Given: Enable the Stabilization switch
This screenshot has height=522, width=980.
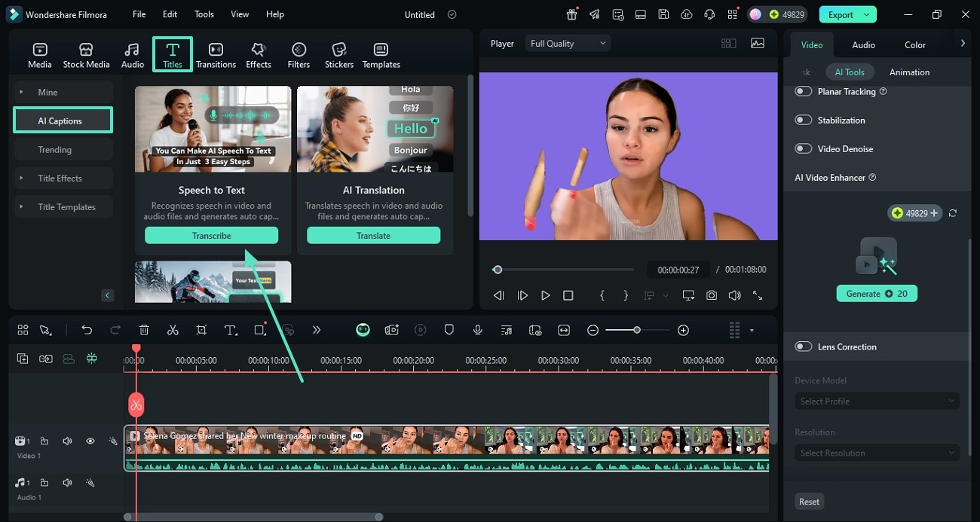Looking at the screenshot, I should (804, 120).
